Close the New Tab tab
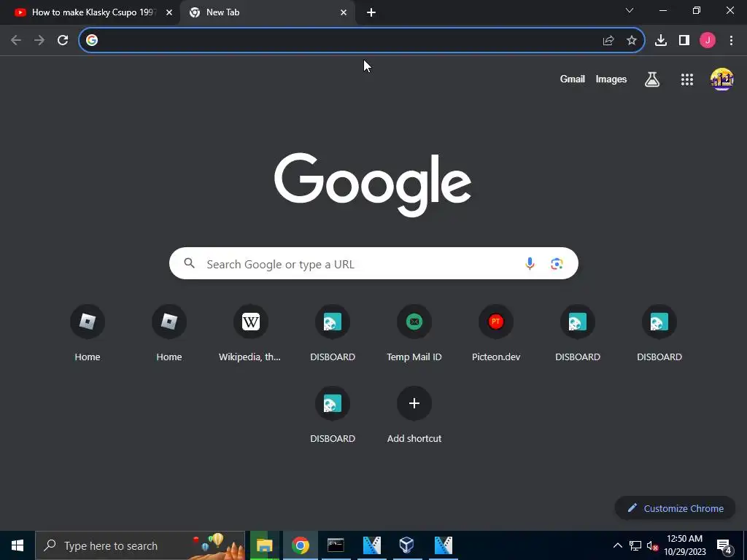Image resolution: width=747 pixels, height=560 pixels. click(x=344, y=12)
